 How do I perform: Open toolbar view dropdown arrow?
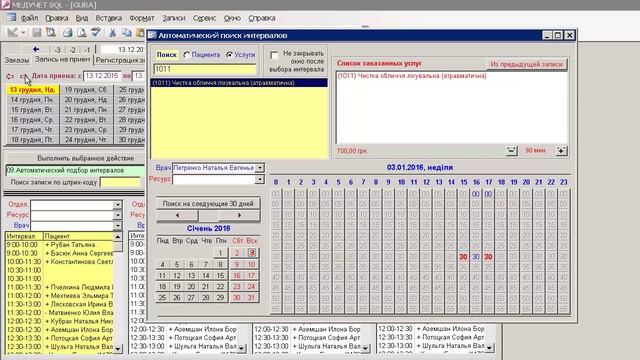23,32
